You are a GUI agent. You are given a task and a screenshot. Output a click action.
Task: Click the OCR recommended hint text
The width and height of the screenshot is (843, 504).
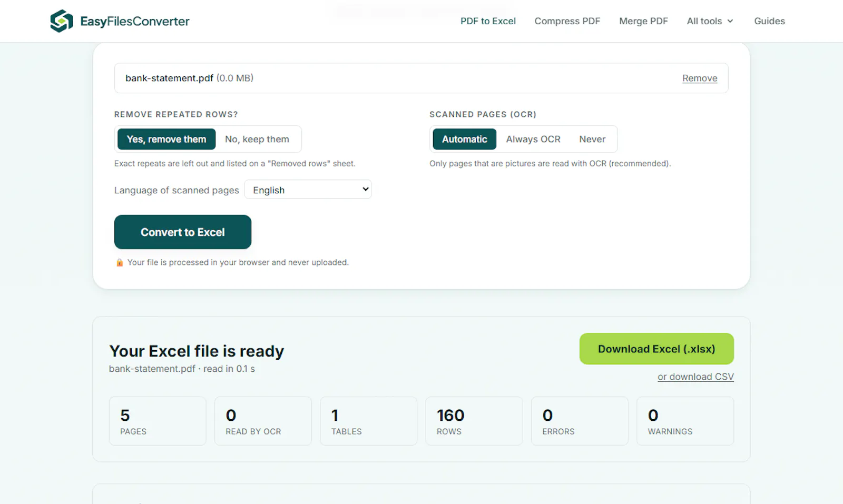click(x=550, y=163)
